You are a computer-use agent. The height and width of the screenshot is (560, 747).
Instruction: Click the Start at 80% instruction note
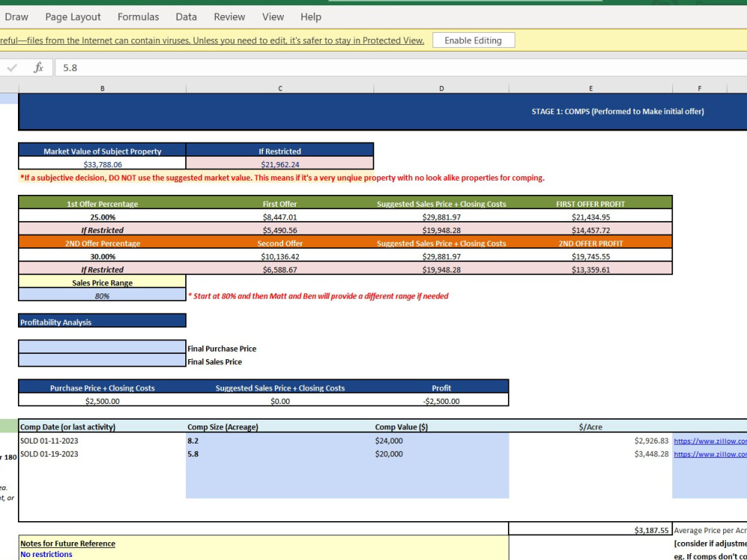click(x=318, y=296)
